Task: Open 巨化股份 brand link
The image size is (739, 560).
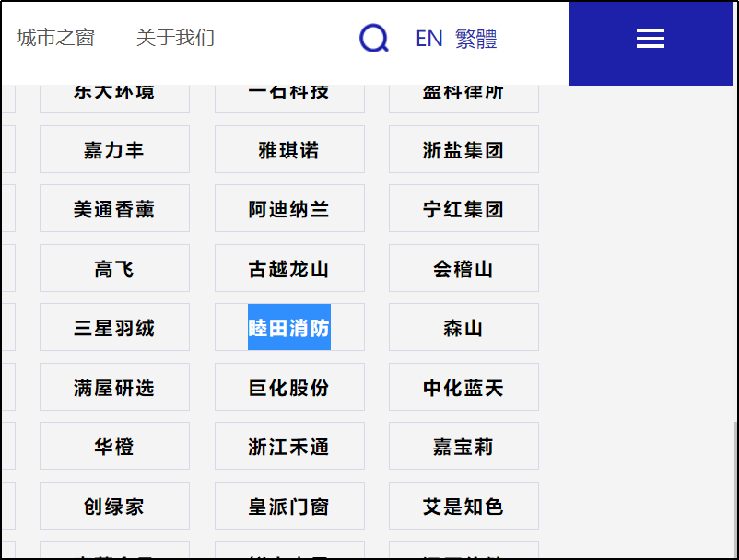Action: [289, 387]
